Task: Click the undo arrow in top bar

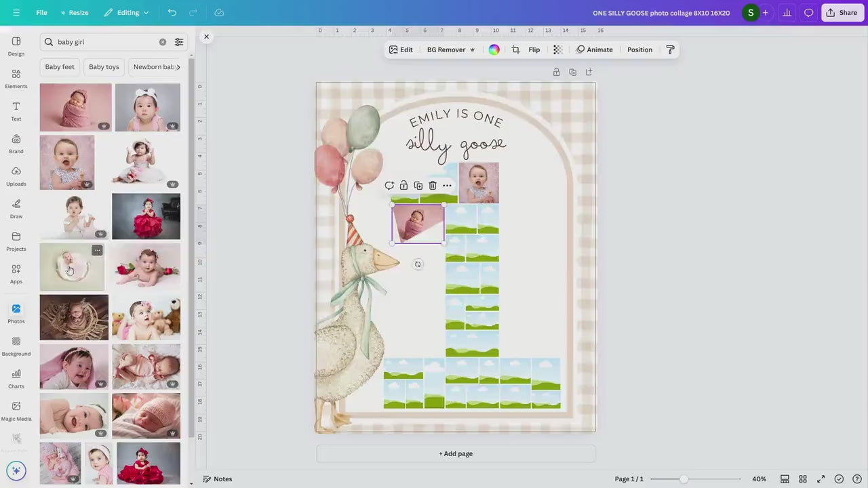Action: [172, 13]
